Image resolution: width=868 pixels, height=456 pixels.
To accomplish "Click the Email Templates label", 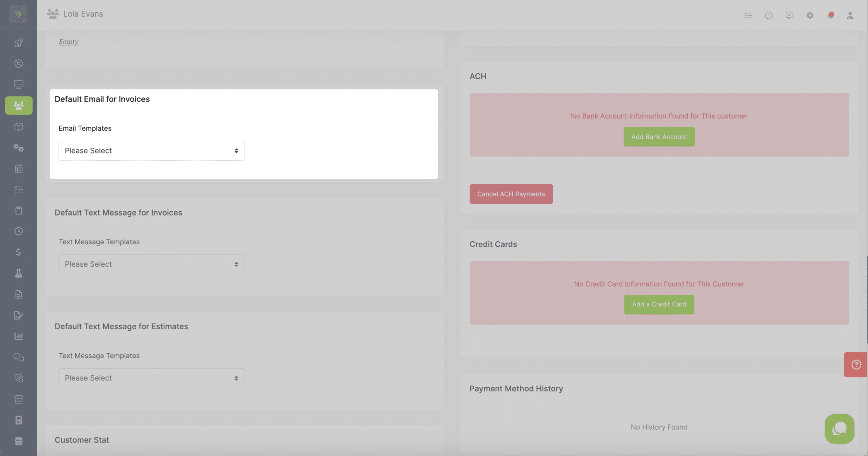I will (85, 128).
